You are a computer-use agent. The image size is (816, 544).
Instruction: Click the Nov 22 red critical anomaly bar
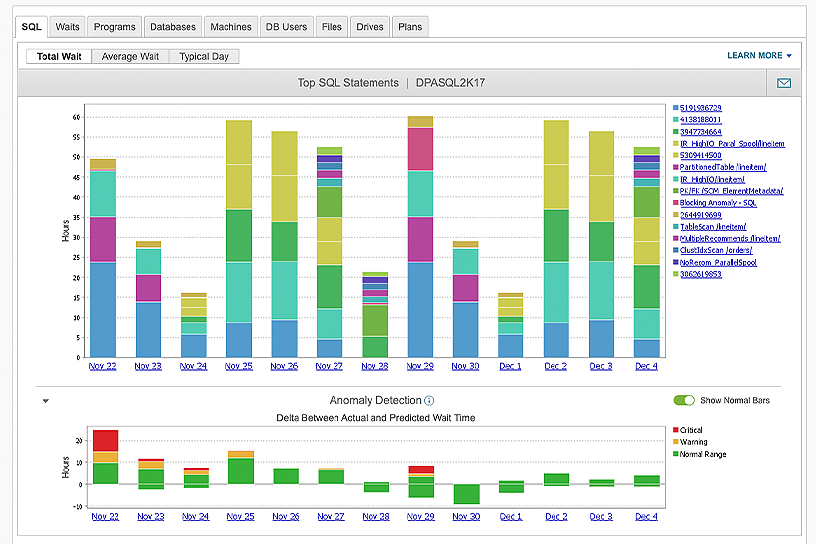(105, 440)
